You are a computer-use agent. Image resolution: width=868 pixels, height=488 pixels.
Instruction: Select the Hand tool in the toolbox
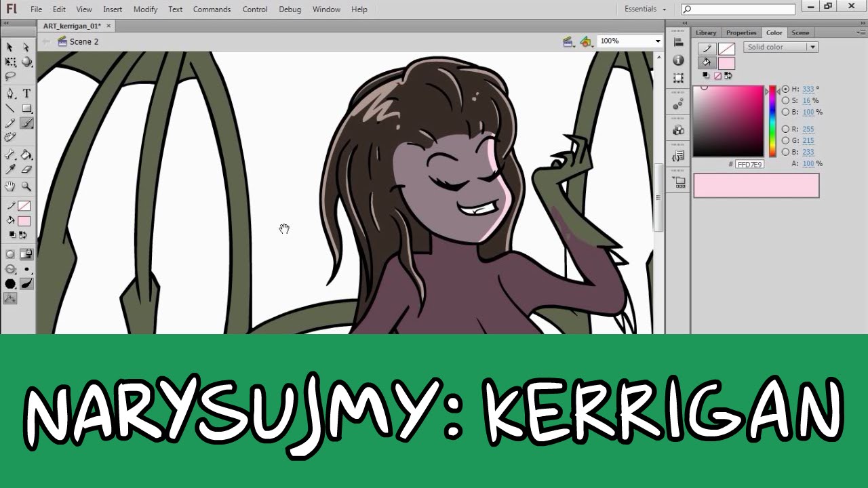point(9,186)
